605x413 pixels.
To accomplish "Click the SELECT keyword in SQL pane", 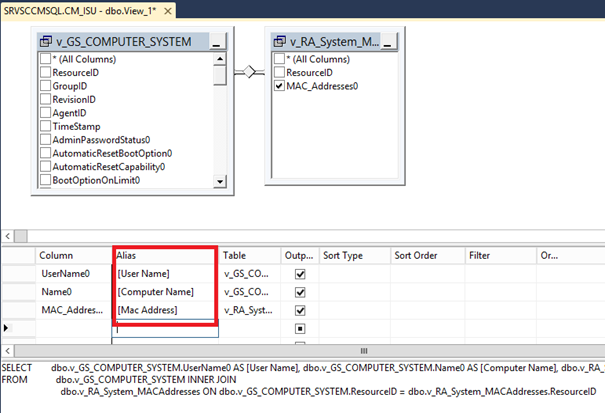I will (17, 367).
